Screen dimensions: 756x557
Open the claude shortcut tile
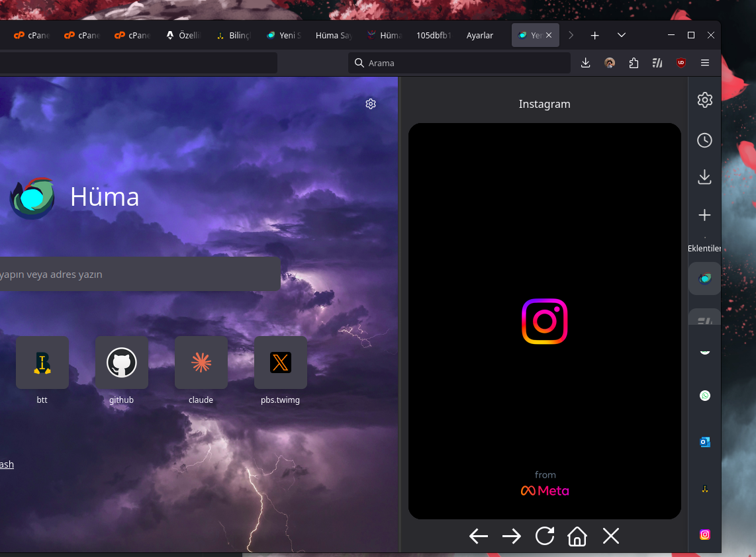201,363
